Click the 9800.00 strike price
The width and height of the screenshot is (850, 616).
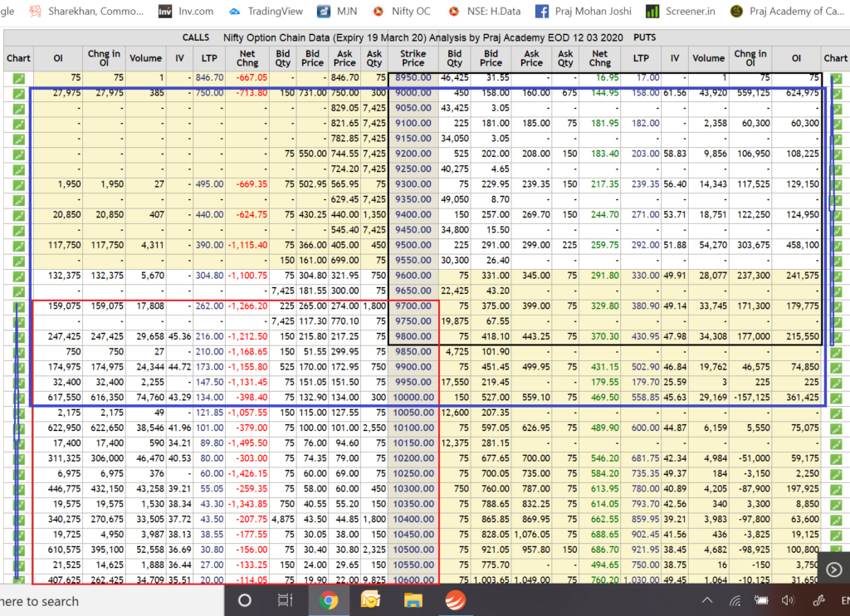pos(413,337)
